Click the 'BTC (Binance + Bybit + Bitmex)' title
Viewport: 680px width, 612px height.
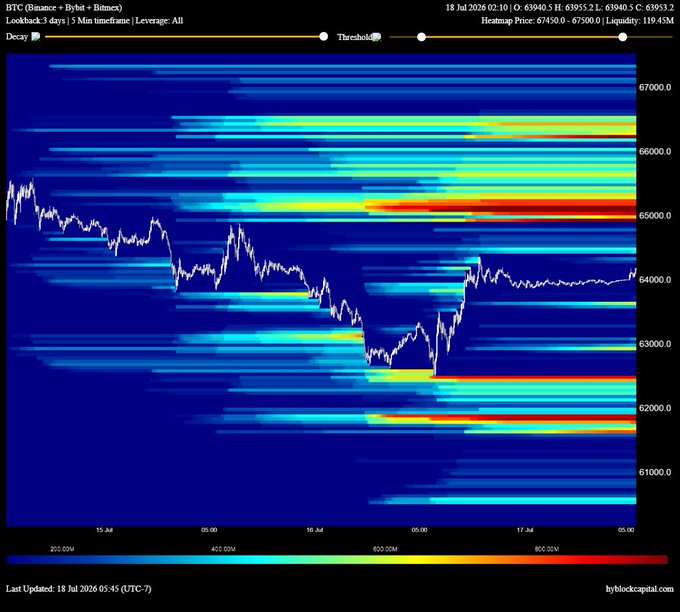point(64,7)
